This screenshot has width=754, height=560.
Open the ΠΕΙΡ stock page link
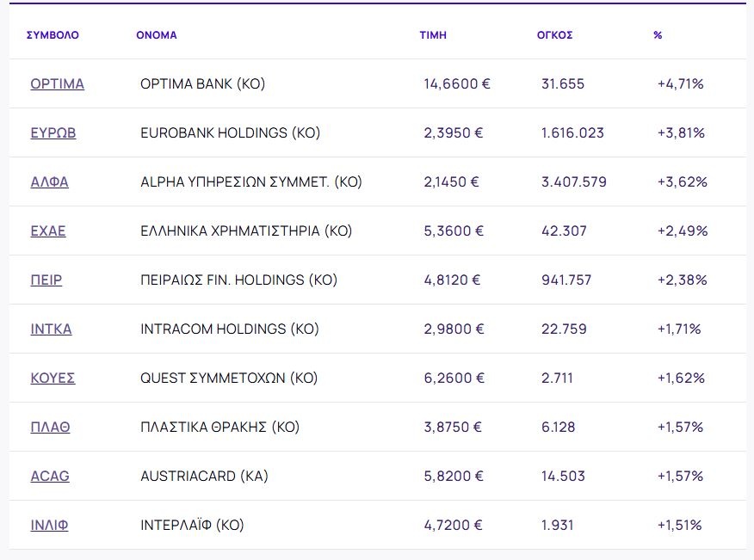tap(46, 280)
